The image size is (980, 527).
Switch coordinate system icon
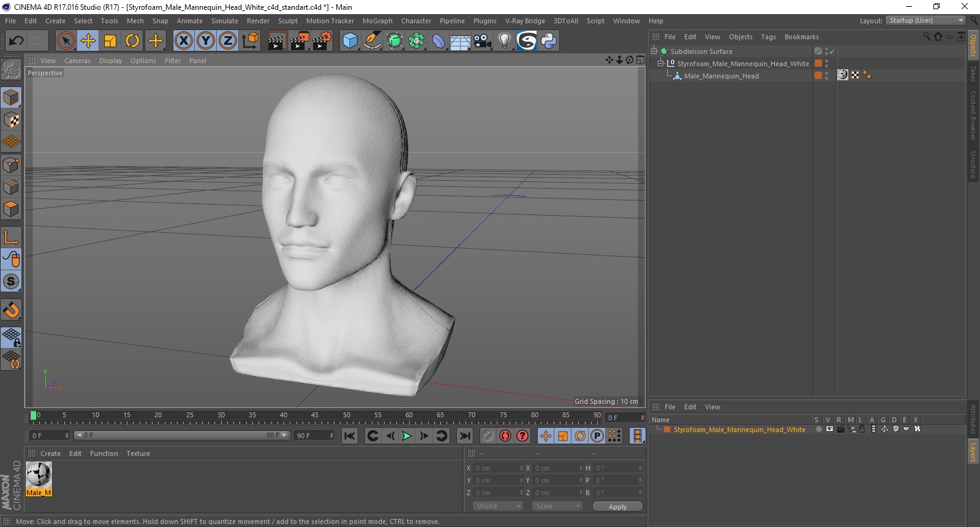250,40
